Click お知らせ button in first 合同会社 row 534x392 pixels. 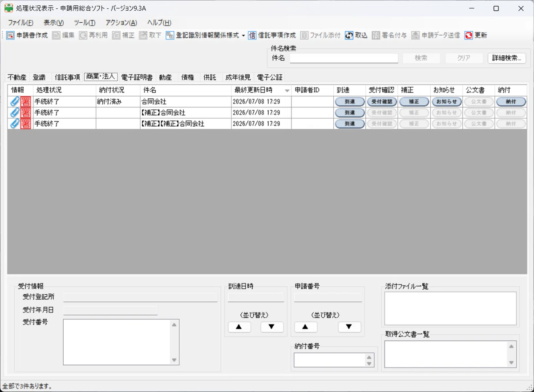[x=446, y=101]
